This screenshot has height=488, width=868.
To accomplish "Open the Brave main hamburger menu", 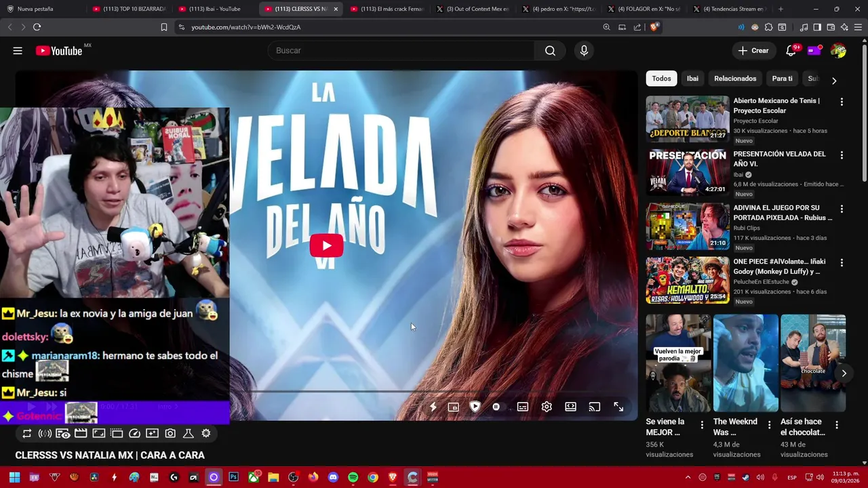I will coord(858,27).
